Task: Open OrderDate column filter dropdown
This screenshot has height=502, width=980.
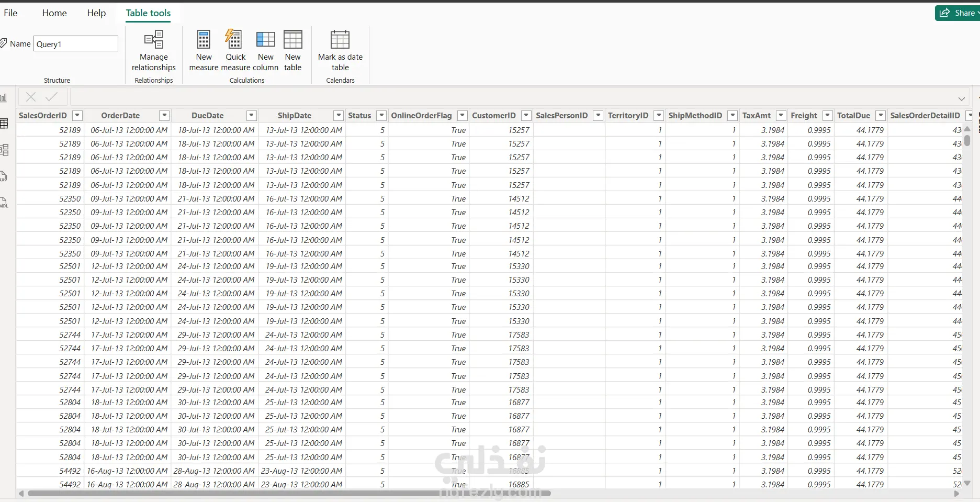Action: (164, 115)
